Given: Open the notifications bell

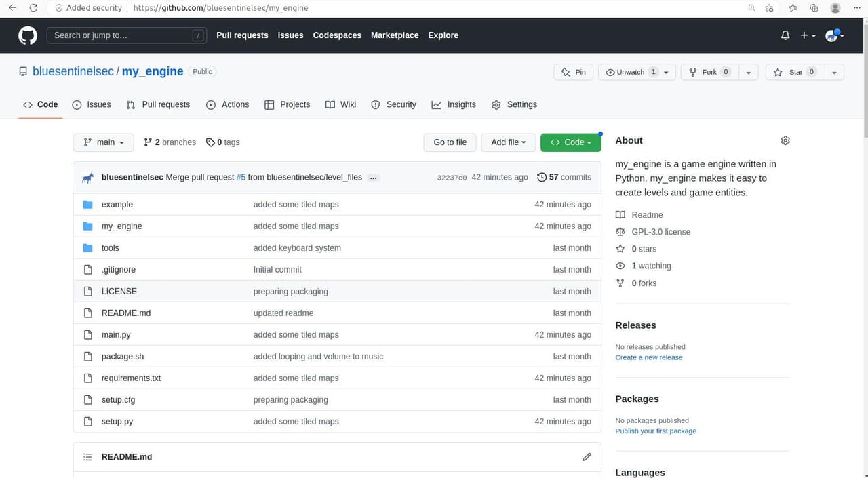Looking at the screenshot, I should pos(785,35).
